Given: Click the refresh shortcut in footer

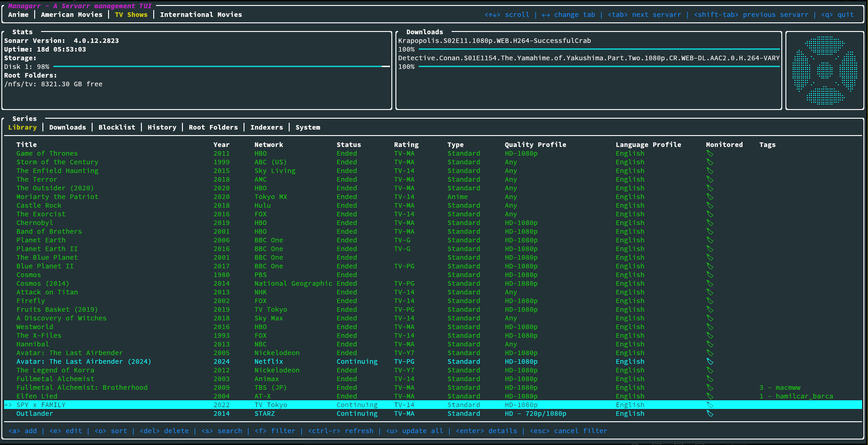Looking at the screenshot, I should [x=340, y=431].
